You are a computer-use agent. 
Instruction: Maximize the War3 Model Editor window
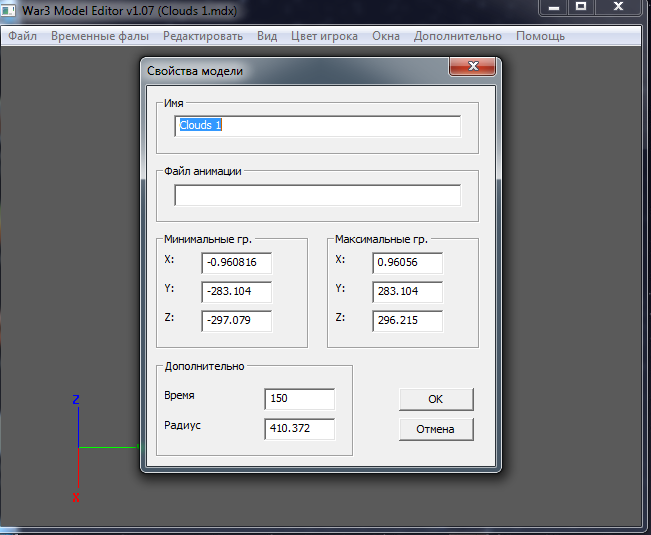pos(581,7)
